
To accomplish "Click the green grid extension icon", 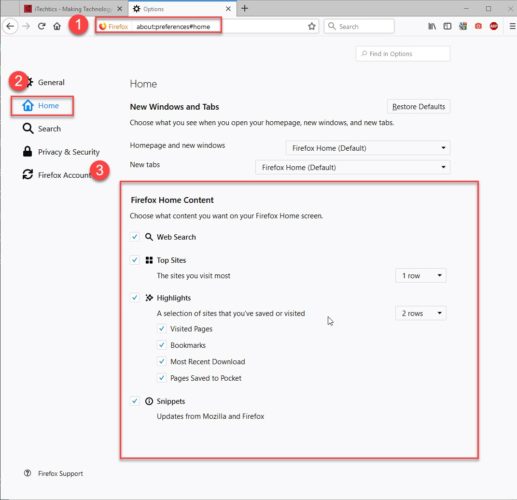I will [x=463, y=26].
